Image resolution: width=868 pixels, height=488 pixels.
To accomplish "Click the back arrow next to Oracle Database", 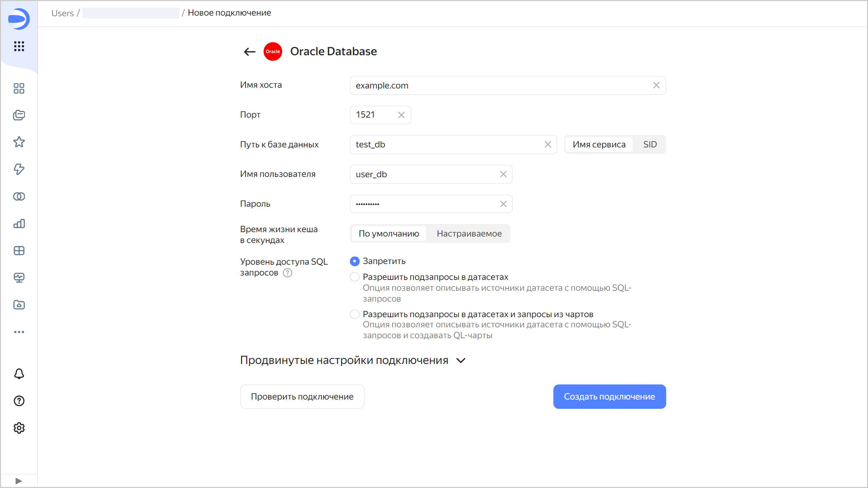I will pos(250,52).
